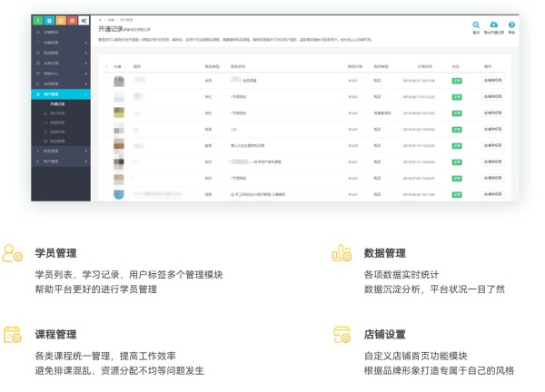Click the revoke button in brown-avatar row
Screen dimensions: 545x392
point(493,145)
